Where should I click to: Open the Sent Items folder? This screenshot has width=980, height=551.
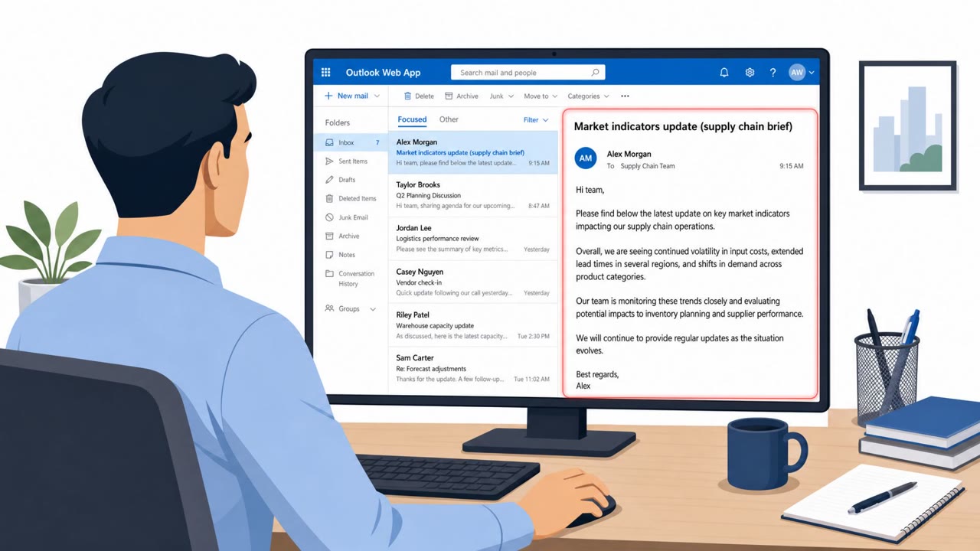pos(352,161)
